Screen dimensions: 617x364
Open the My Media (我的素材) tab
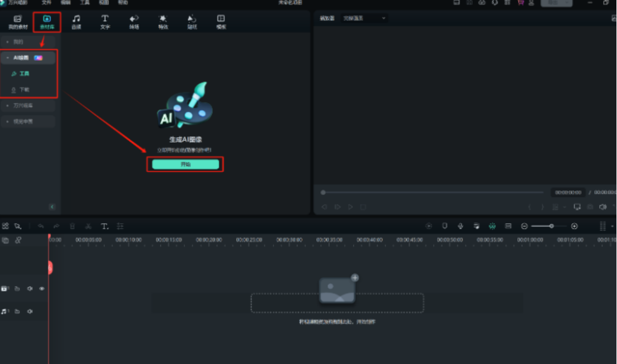coord(18,22)
